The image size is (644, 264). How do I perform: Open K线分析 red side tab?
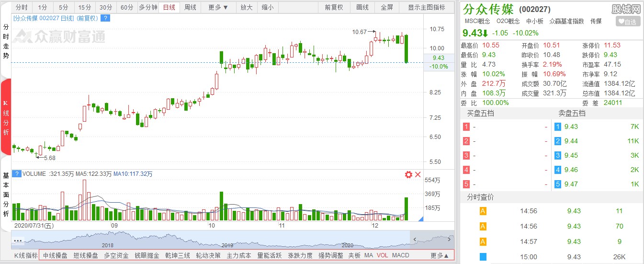pos(6,118)
